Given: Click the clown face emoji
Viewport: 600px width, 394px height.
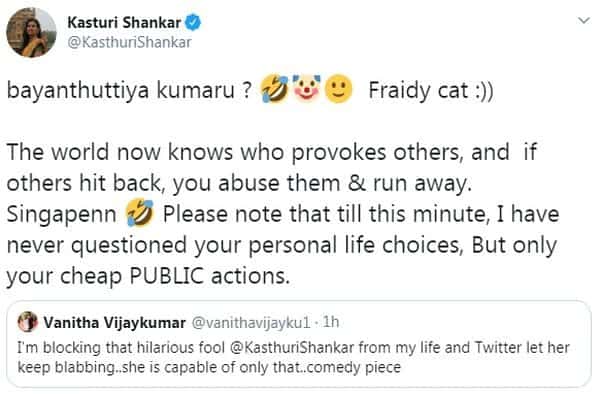Looking at the screenshot, I should point(306,88).
